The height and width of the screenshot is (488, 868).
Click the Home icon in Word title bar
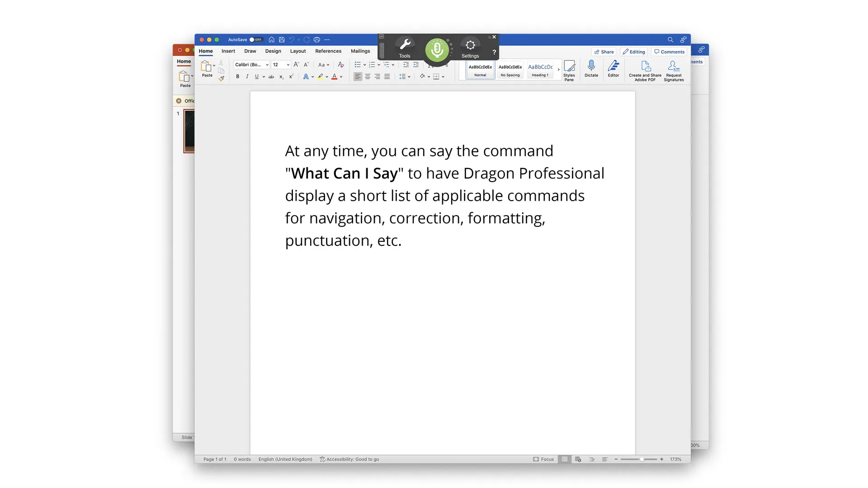pyautogui.click(x=272, y=40)
